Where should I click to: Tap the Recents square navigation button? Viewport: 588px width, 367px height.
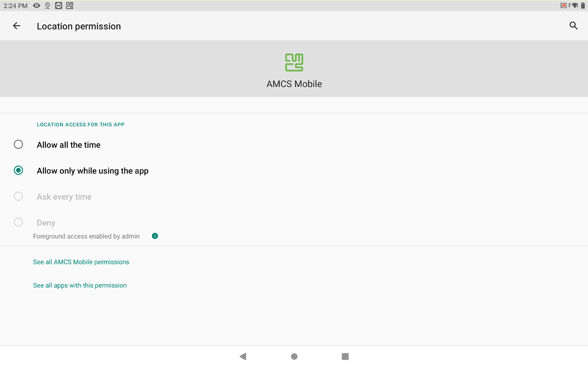(345, 356)
